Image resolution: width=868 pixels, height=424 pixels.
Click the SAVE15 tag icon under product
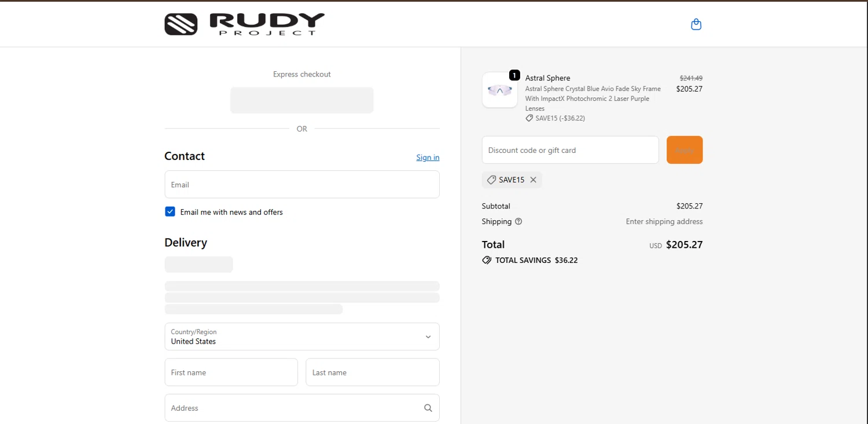(529, 118)
